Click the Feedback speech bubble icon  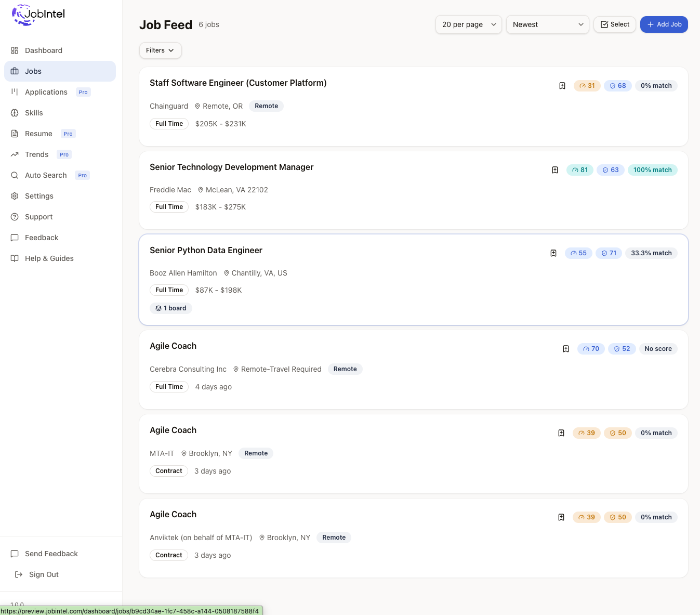click(x=15, y=238)
